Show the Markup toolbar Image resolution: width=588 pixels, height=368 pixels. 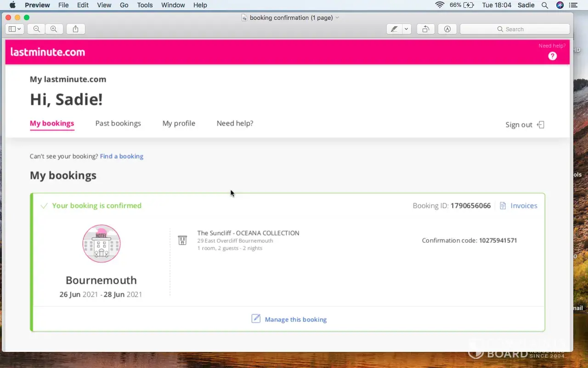tap(447, 29)
